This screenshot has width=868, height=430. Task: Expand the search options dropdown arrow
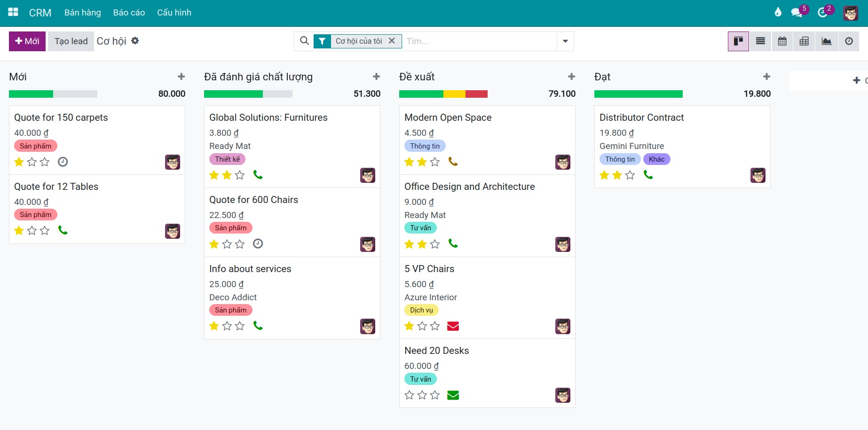point(565,41)
